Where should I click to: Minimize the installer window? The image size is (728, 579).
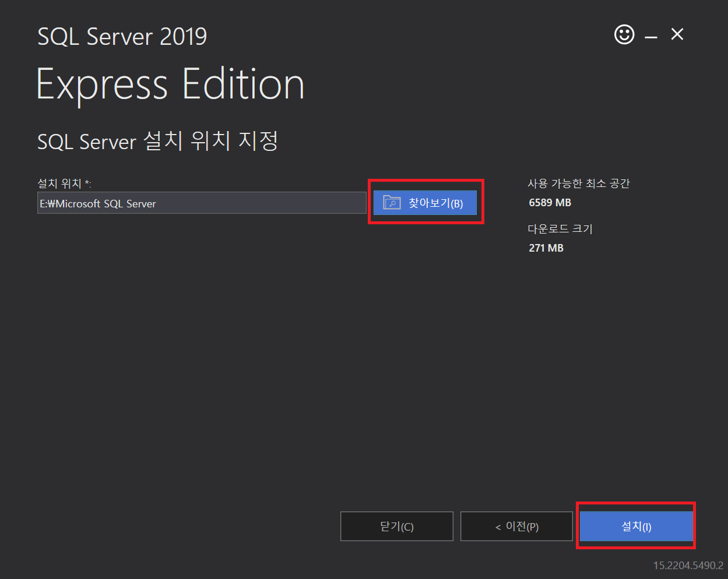[x=651, y=37]
